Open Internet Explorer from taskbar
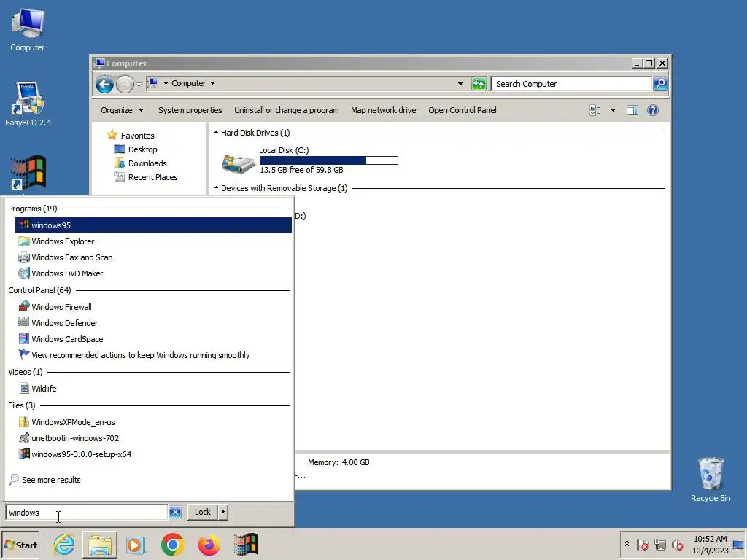This screenshot has height=560, width=747. (x=64, y=545)
